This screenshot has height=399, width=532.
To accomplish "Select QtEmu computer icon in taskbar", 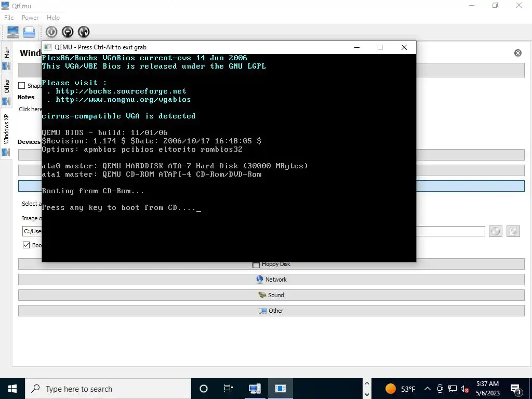I will click(255, 389).
